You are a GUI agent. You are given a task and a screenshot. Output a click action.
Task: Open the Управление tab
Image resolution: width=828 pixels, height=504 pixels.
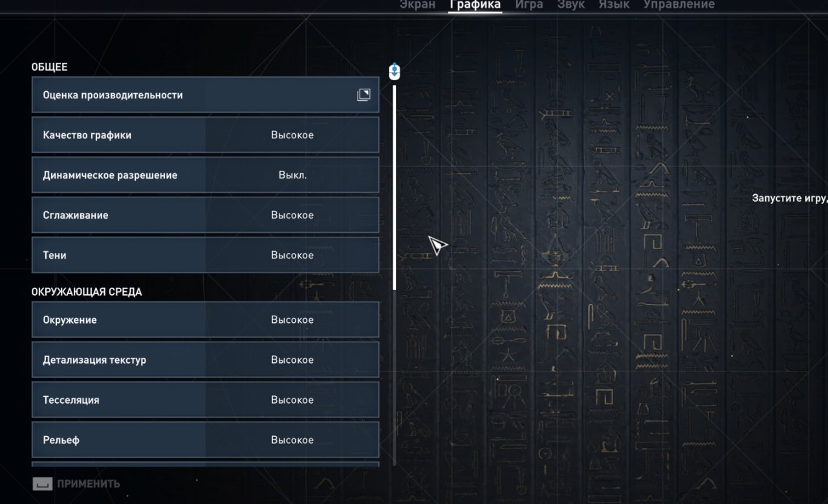[x=679, y=5]
